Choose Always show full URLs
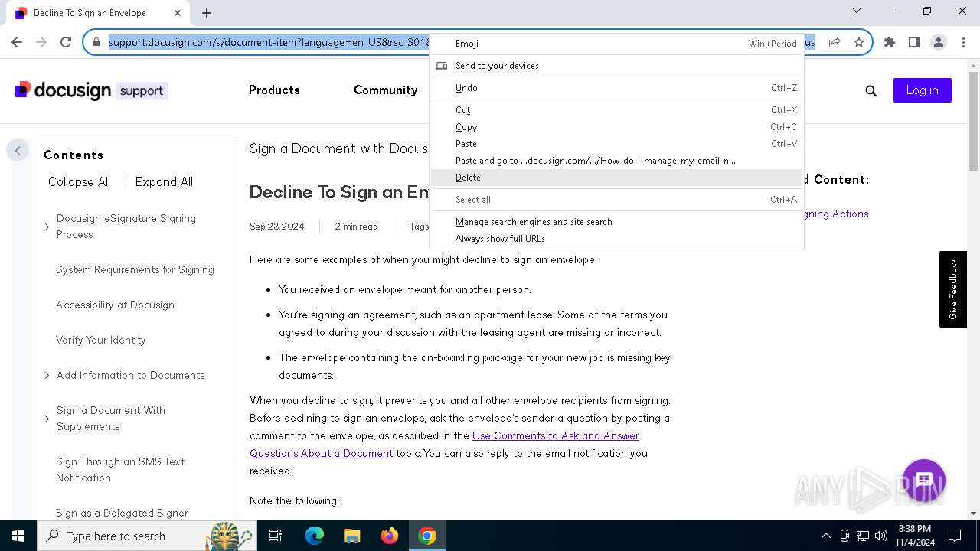Image resolution: width=980 pixels, height=551 pixels. 616,239
